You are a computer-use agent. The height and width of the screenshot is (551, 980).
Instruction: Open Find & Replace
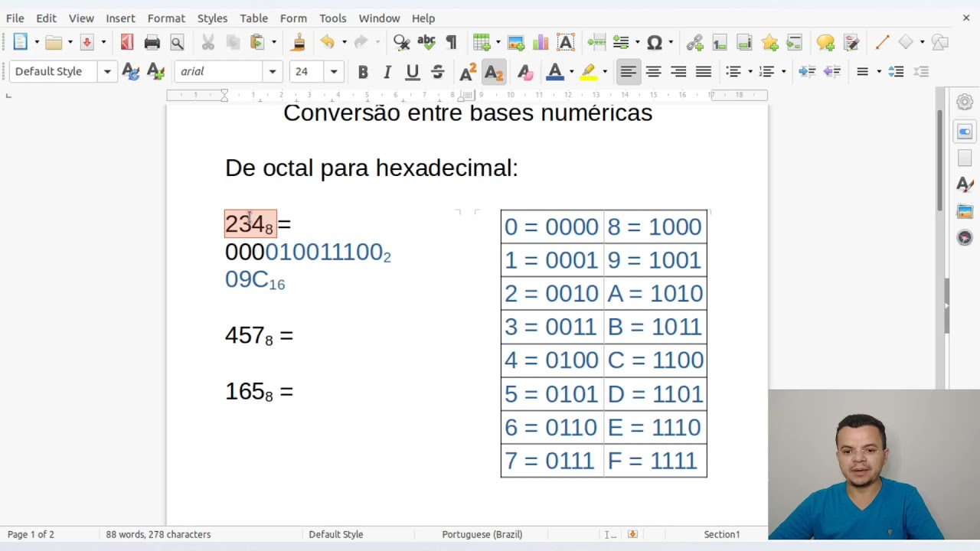401,42
